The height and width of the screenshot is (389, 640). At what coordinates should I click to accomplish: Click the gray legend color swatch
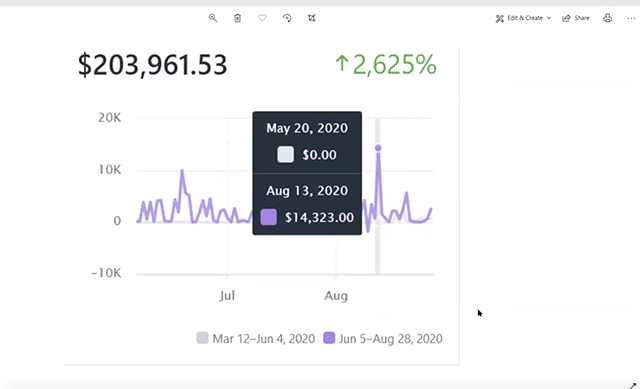tap(202, 338)
